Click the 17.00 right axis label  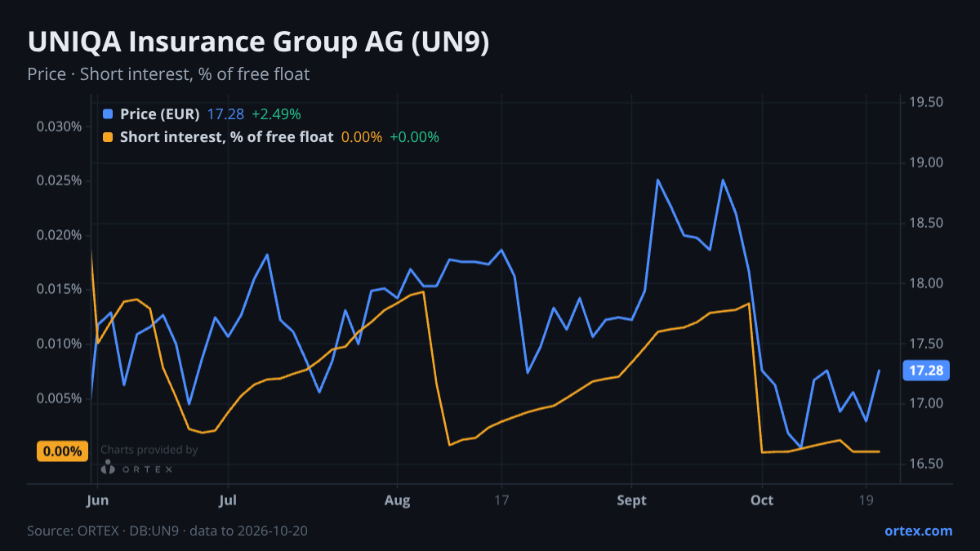926,403
